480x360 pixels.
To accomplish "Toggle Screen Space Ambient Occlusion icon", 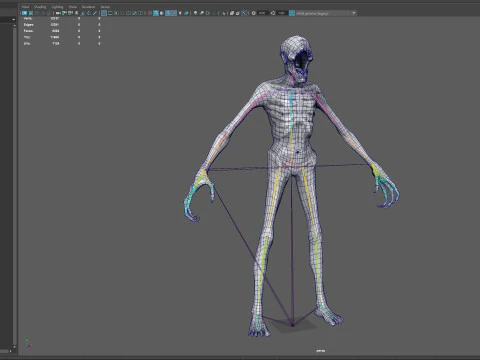I will [x=195, y=13].
